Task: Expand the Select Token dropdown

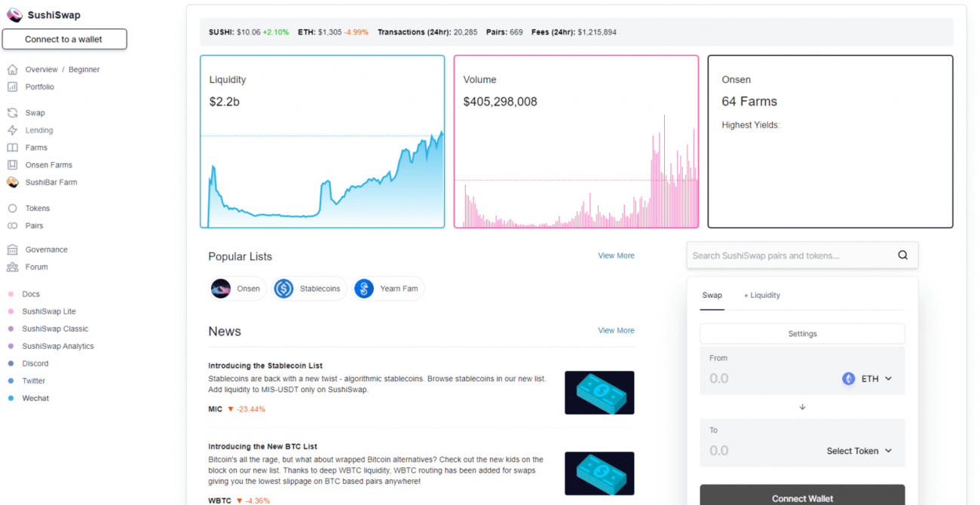Action: pos(859,450)
